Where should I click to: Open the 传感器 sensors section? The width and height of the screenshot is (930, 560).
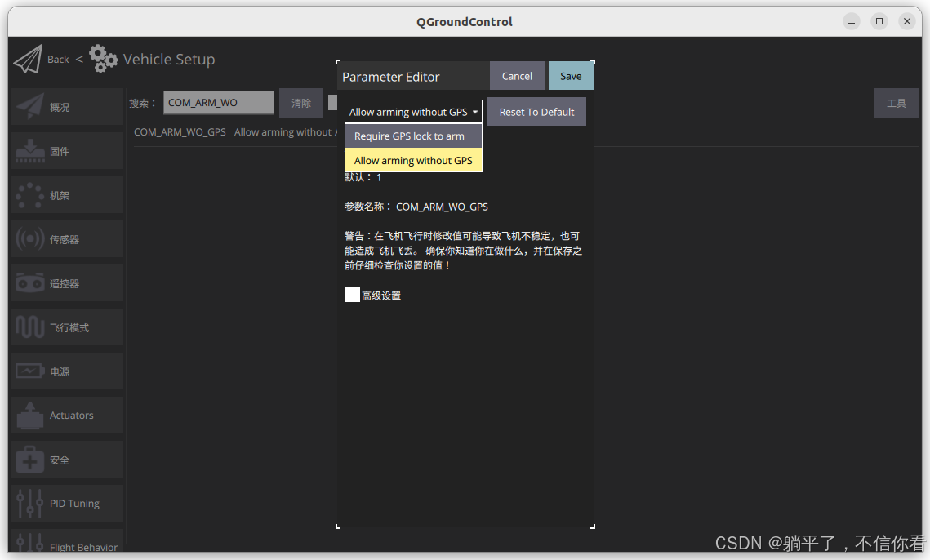click(66, 239)
